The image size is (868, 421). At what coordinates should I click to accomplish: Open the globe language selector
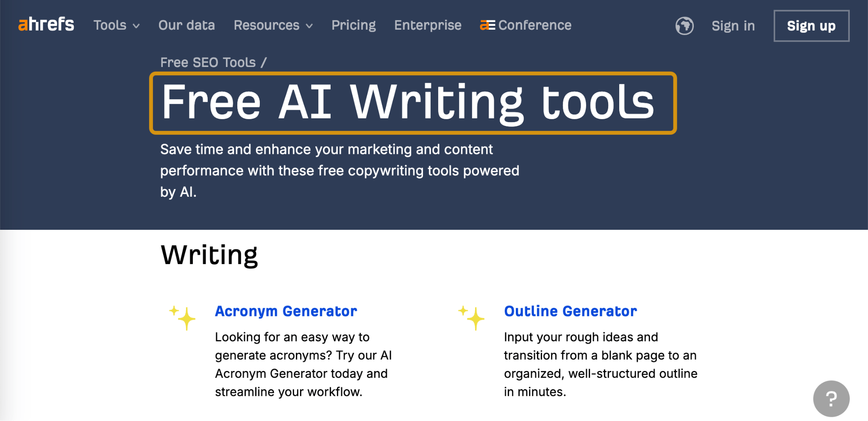684,26
